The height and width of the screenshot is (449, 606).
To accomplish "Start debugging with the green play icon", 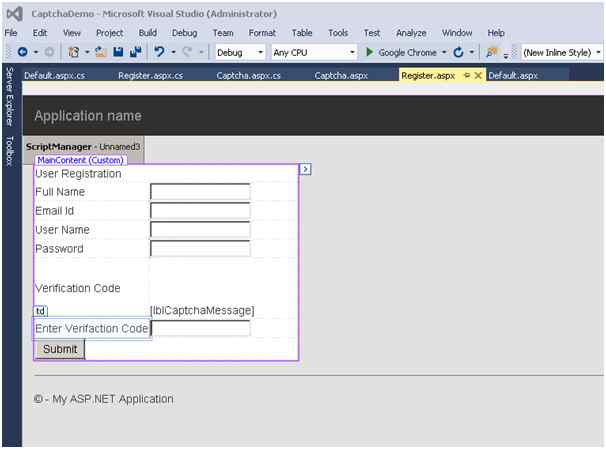I will click(x=369, y=52).
